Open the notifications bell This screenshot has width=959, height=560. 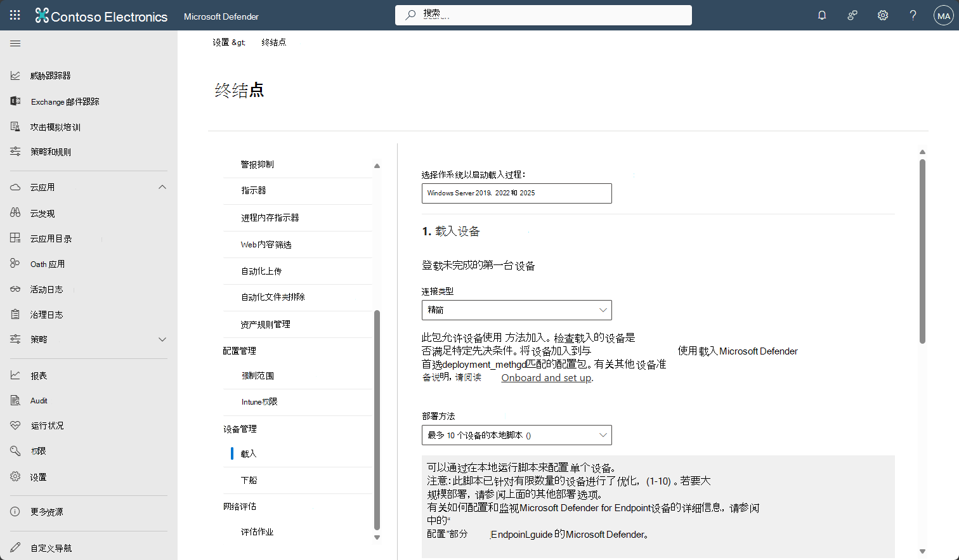click(x=821, y=15)
